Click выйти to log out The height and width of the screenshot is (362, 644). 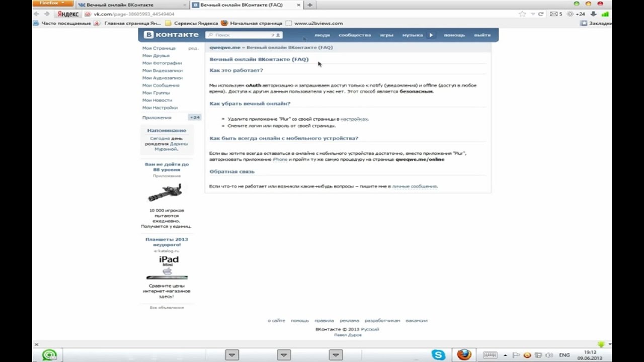pyautogui.click(x=482, y=35)
